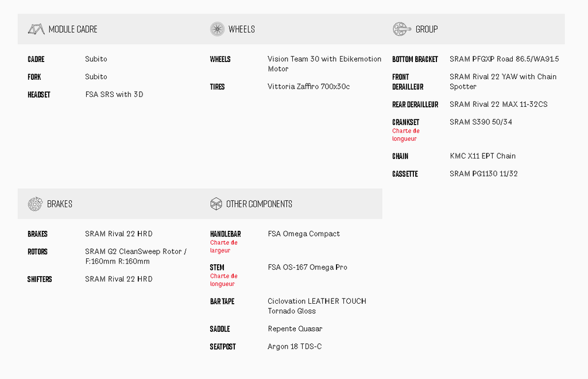Select the MODULE CADRE section heading

coord(73,29)
